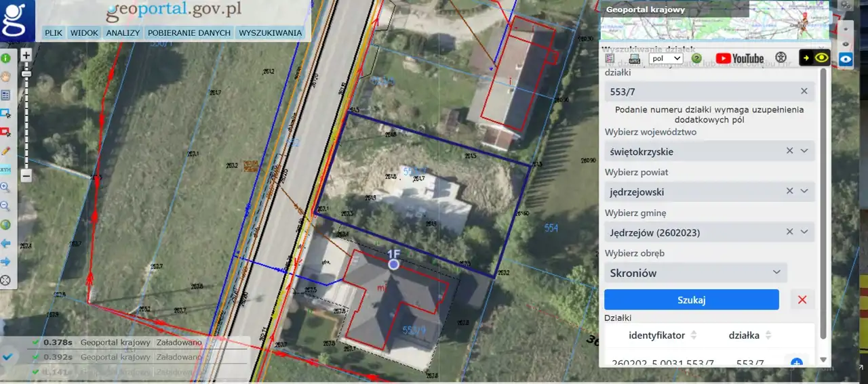Toggle the blue eye visibility button
This screenshot has width=868, height=384.
(846, 59)
